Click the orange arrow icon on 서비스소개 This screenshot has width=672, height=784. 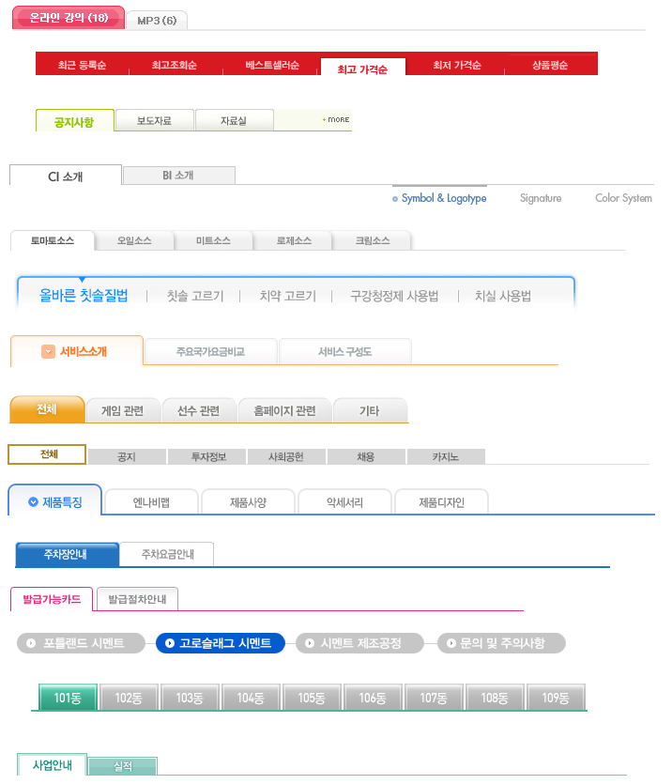coord(48,352)
